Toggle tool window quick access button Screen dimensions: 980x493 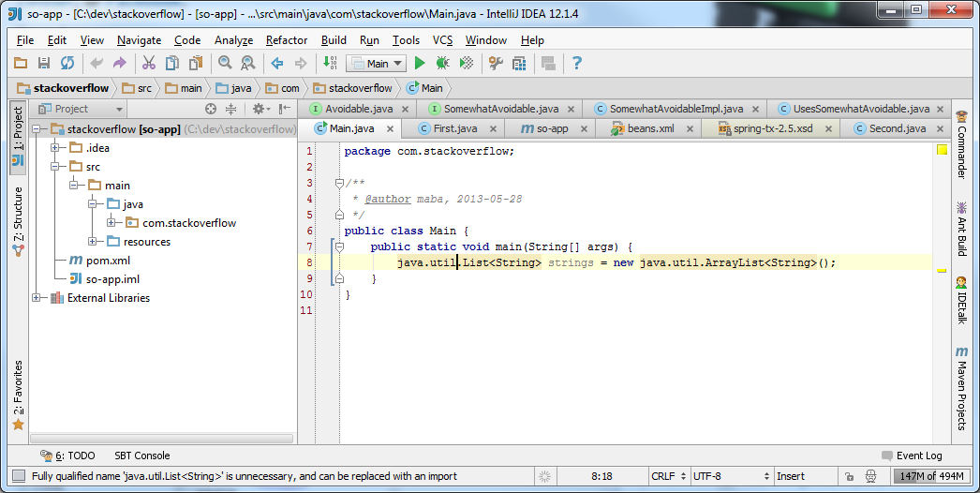point(19,476)
